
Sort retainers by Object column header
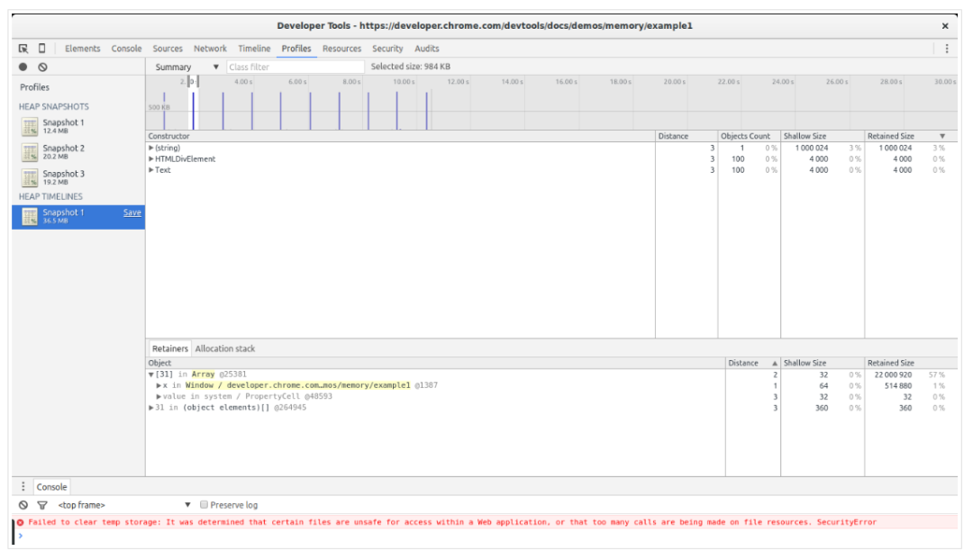click(x=436, y=364)
